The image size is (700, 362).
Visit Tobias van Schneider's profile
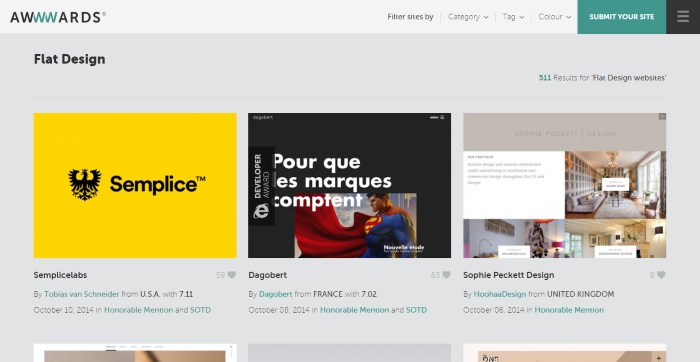(82, 294)
